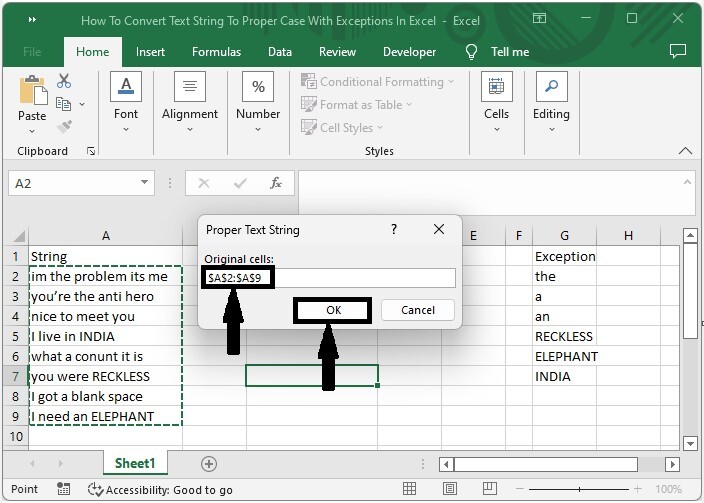704x503 pixels.
Task: Add a new sheet with plus icon
Action: [209, 463]
